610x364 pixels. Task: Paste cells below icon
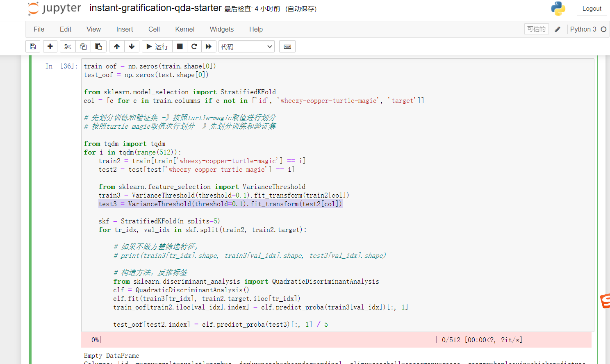pos(99,46)
